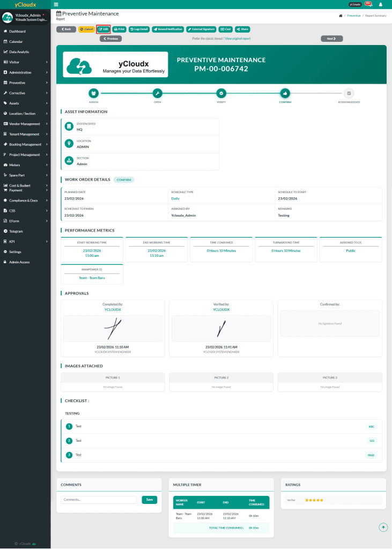Click the Resend Notification button
Image resolution: width=392 pixels, height=549 pixels.
click(x=167, y=29)
